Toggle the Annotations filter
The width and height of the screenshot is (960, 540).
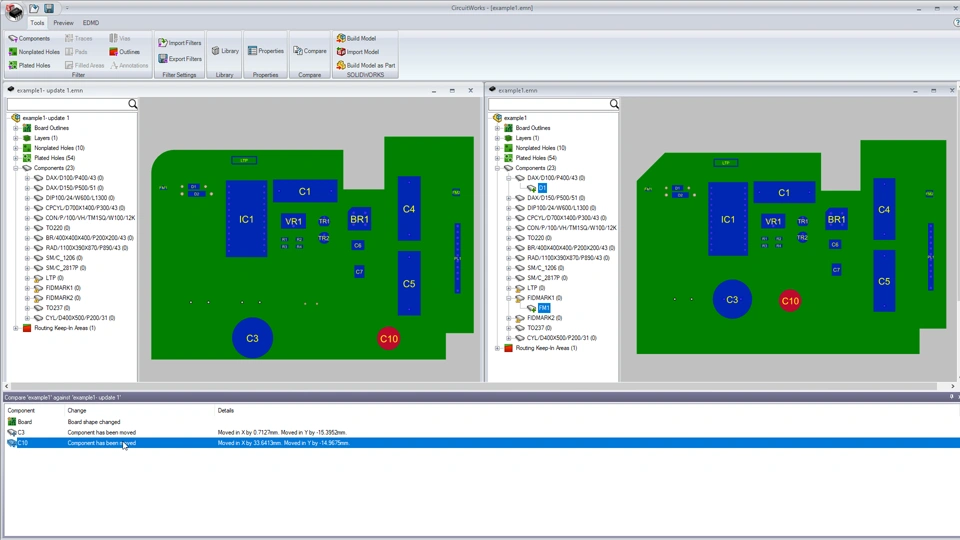129,66
